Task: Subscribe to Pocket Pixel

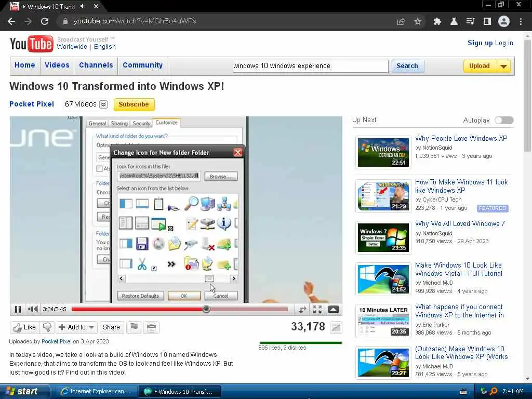Action: [x=134, y=104]
